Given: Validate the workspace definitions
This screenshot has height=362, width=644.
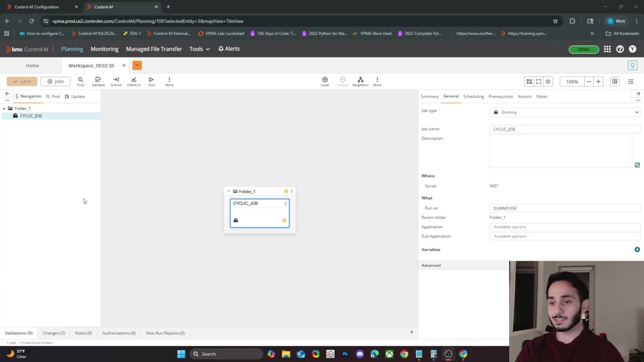Looking at the screenshot, I should tap(98, 81).
